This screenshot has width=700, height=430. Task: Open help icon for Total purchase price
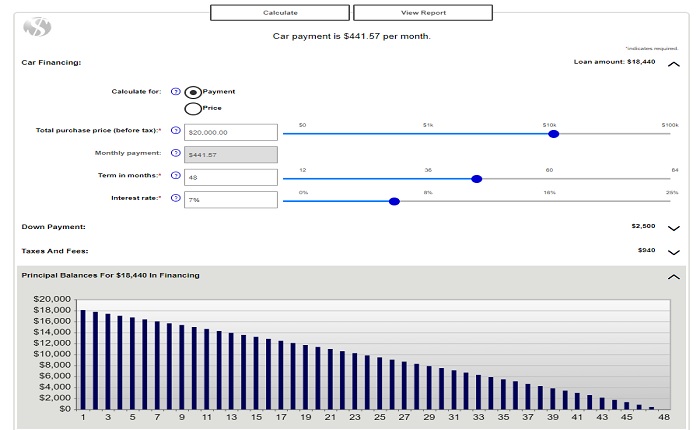[175, 130]
